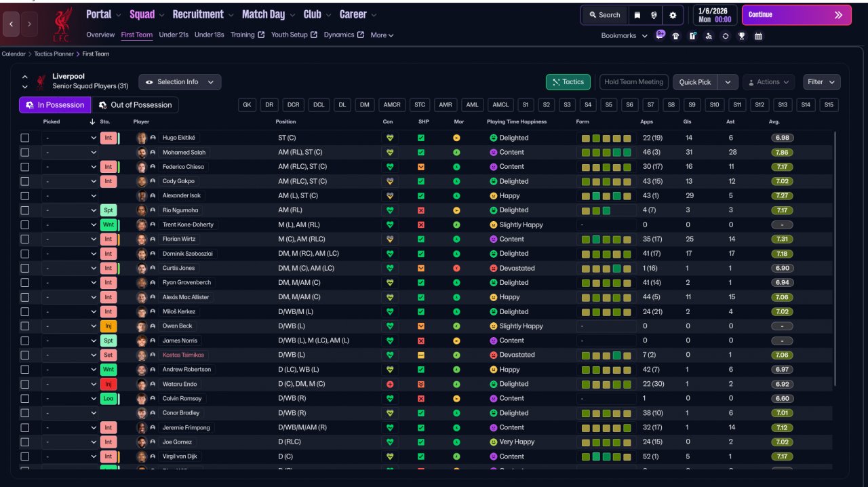The width and height of the screenshot is (868, 487).
Task: Open the Actions dropdown
Action: (768, 82)
